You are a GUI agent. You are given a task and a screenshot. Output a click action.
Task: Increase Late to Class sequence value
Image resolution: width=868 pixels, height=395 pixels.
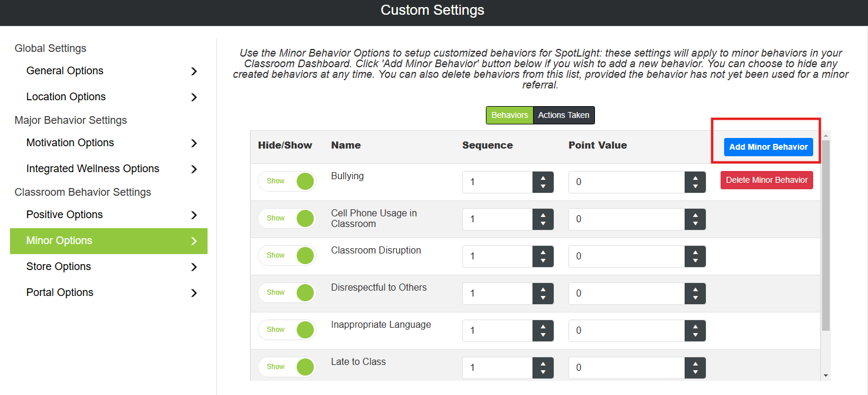[543, 363]
